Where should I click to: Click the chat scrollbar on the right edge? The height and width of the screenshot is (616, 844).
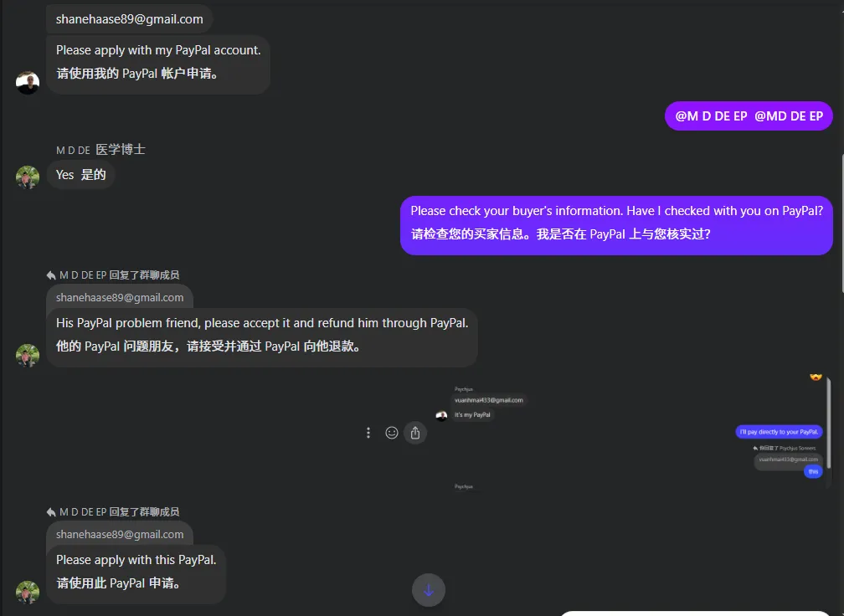[x=841, y=223]
